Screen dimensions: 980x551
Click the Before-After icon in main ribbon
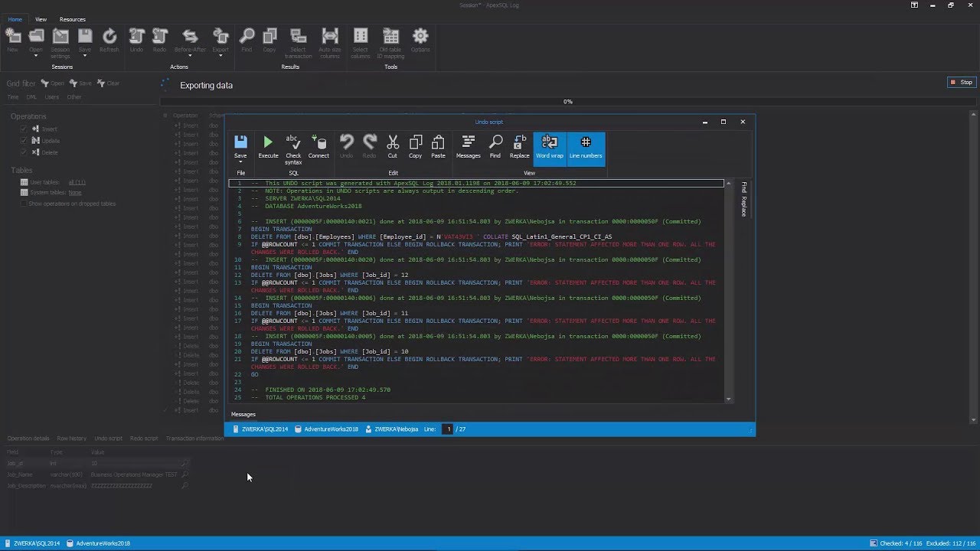pyautogui.click(x=190, y=36)
